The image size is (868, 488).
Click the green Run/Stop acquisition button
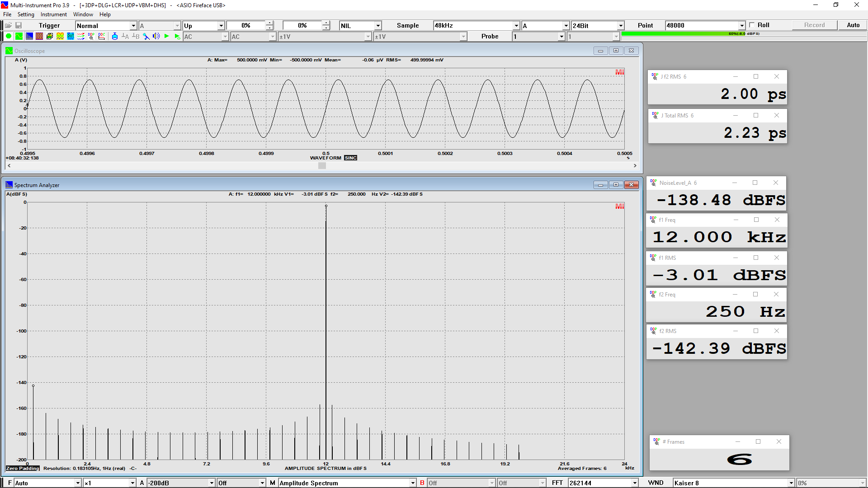9,36
